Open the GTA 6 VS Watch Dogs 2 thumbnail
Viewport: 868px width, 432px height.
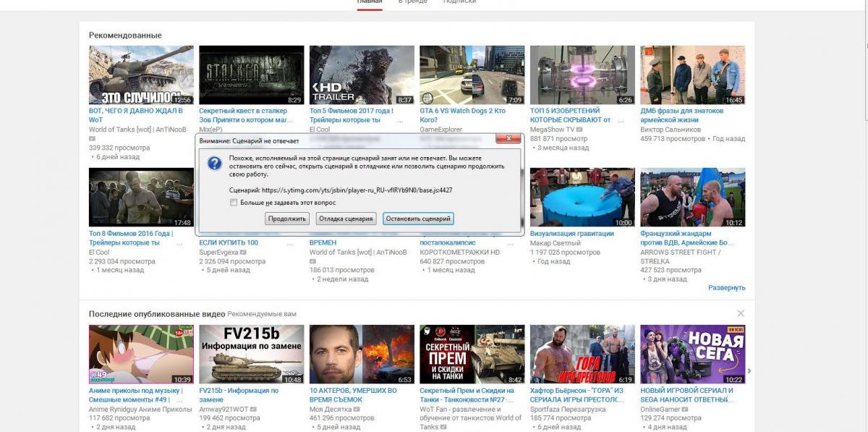472,75
